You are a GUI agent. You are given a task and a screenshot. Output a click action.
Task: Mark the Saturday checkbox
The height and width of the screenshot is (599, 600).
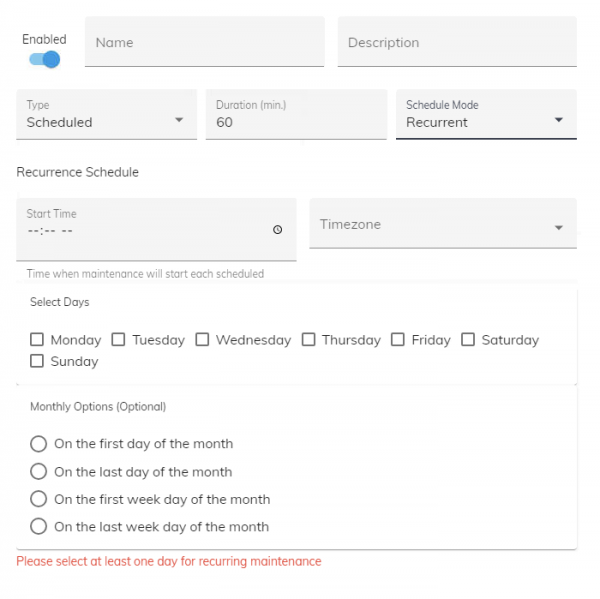tap(468, 340)
